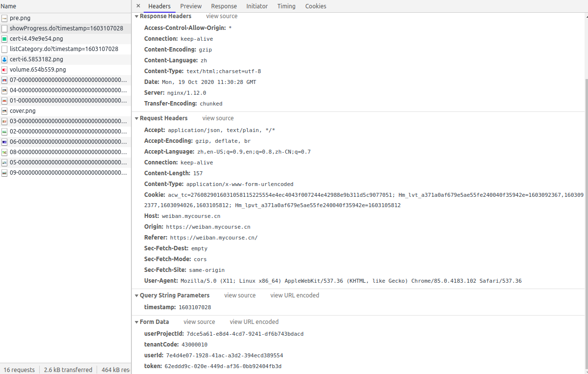The height and width of the screenshot is (374, 588).
Task: Collapse the Form Data section
Action: point(136,321)
